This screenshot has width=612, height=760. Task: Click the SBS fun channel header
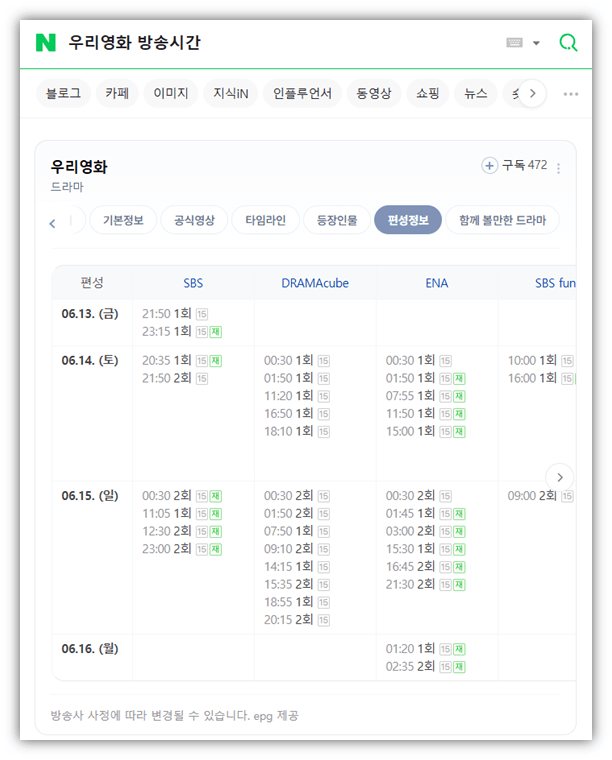[555, 283]
